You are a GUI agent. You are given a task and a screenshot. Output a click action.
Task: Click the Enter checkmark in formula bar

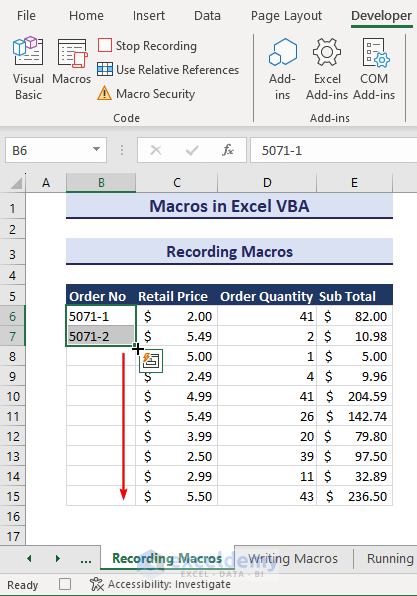pyautogui.click(x=192, y=151)
